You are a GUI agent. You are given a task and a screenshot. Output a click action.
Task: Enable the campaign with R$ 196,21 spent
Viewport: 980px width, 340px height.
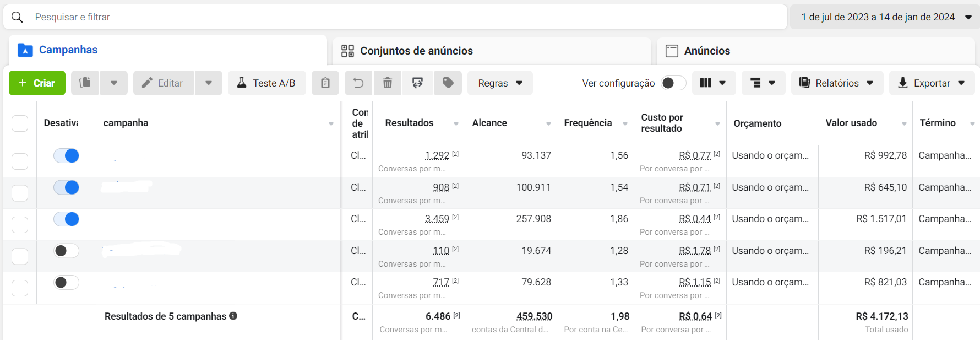click(66, 251)
